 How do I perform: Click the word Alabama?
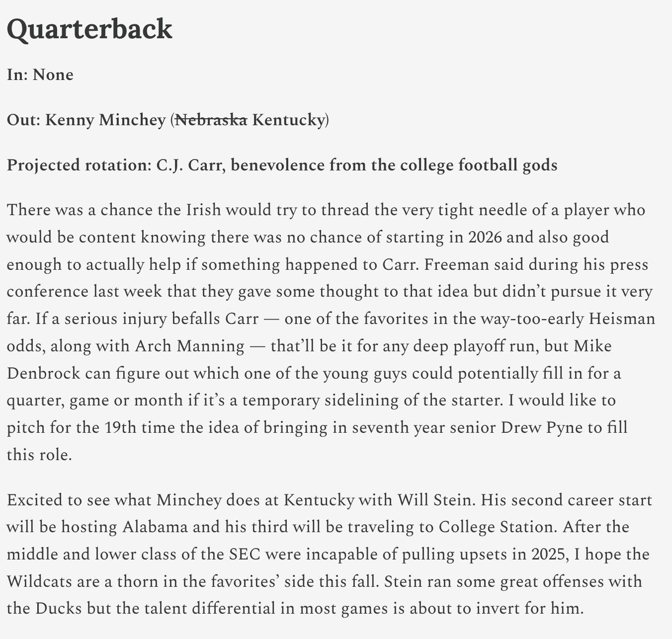tap(155, 527)
